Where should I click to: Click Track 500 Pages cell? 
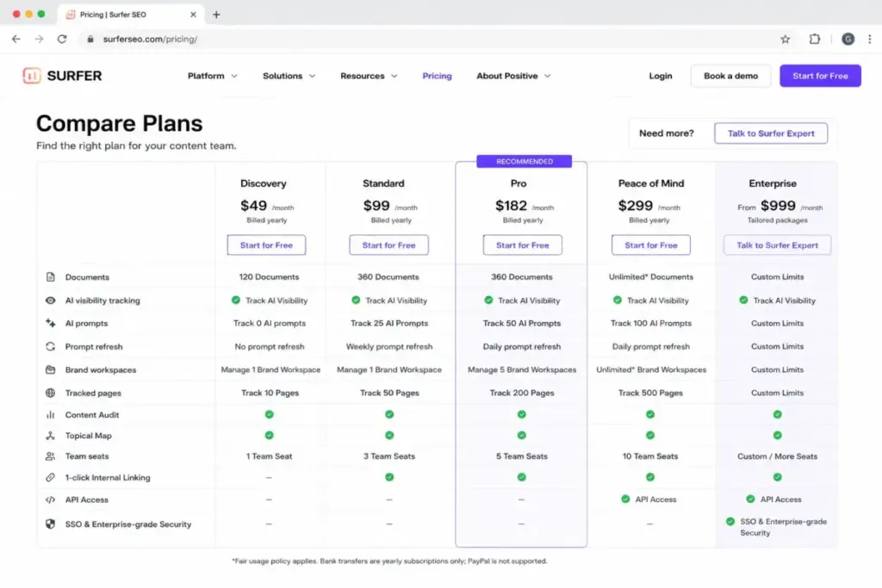(x=651, y=393)
